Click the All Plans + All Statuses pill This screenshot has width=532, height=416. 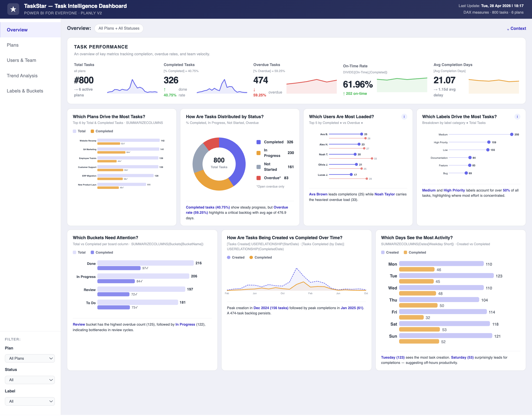pyautogui.click(x=119, y=28)
